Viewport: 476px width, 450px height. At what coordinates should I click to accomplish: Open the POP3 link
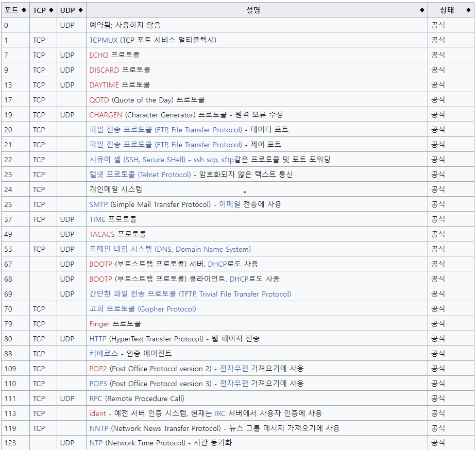click(98, 384)
